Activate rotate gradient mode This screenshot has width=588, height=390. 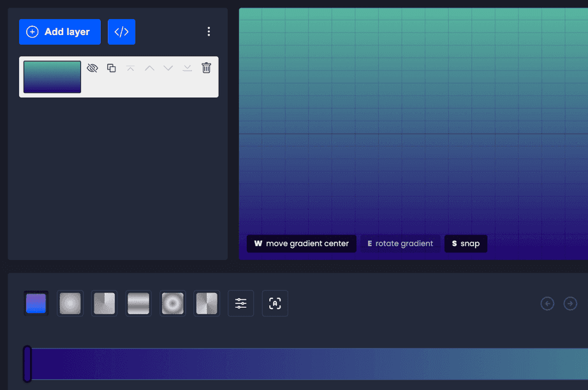(400, 243)
